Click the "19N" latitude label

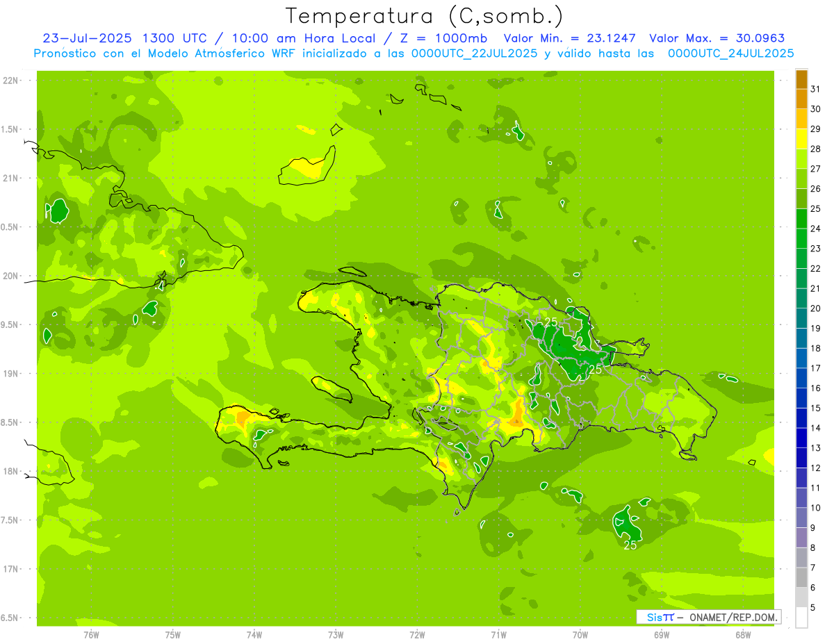[11, 373]
